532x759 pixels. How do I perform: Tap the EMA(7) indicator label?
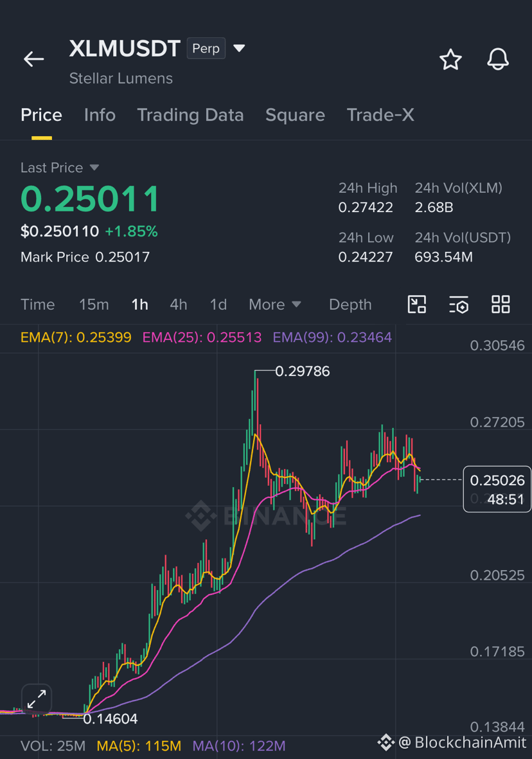coord(76,337)
